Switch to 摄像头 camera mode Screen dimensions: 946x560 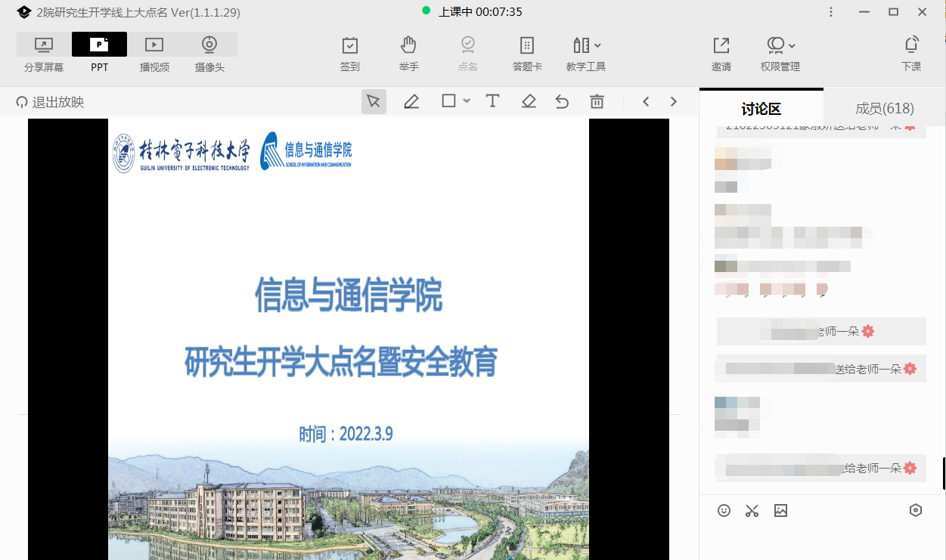[209, 45]
